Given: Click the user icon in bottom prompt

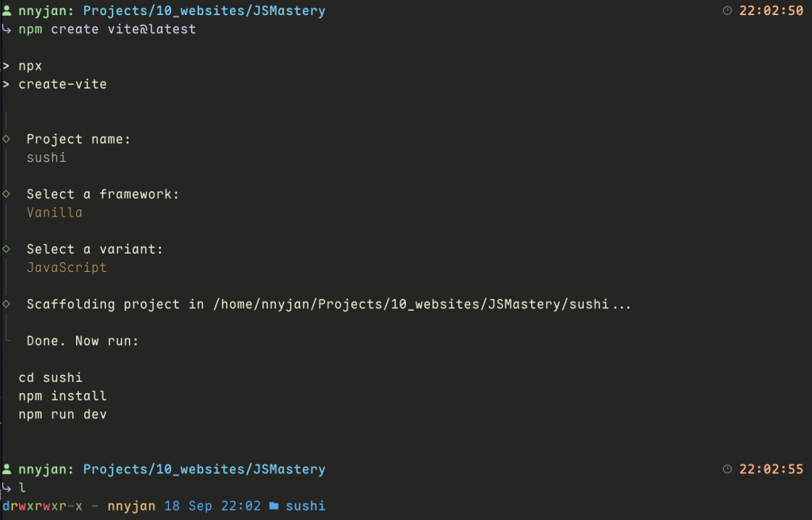Looking at the screenshot, I should tap(6, 469).
